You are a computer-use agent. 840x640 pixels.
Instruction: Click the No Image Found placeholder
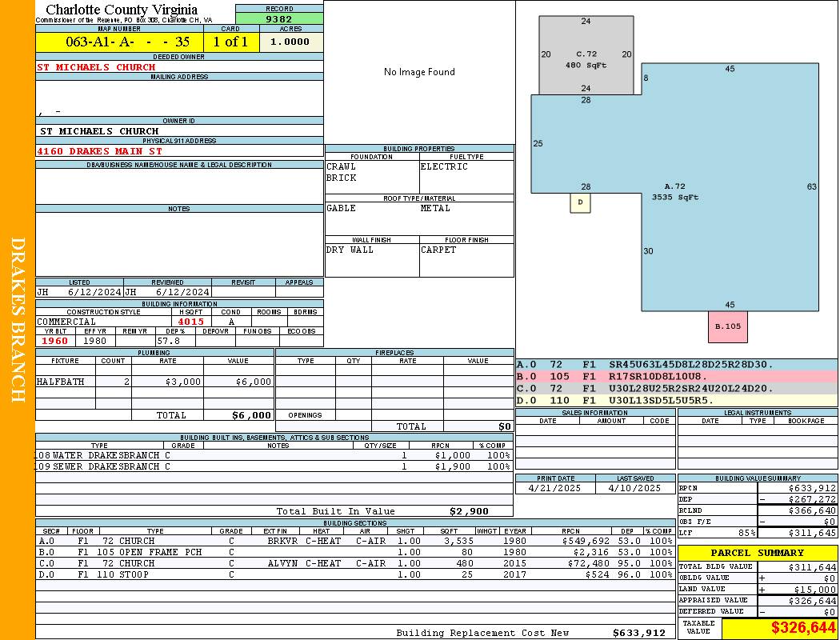(419, 72)
